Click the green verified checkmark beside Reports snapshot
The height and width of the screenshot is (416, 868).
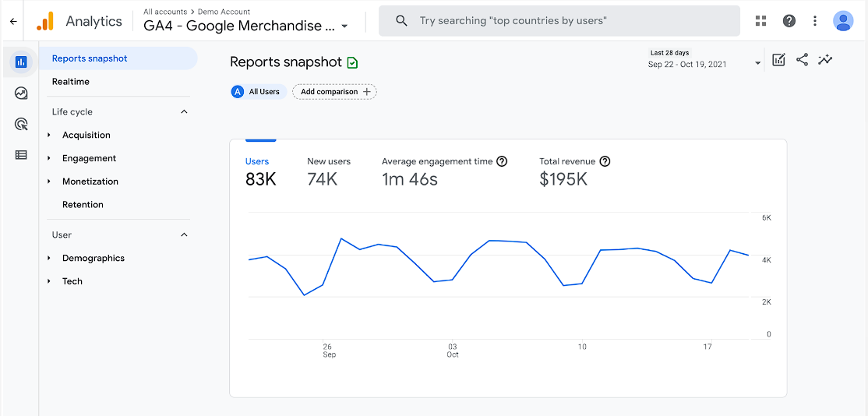click(x=352, y=62)
